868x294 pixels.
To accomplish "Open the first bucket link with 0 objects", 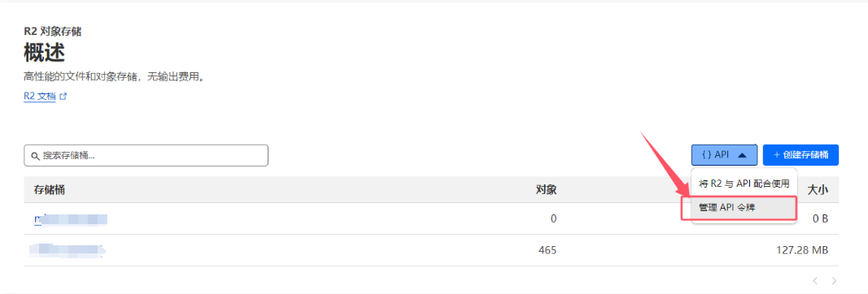I will pyautogui.click(x=70, y=218).
